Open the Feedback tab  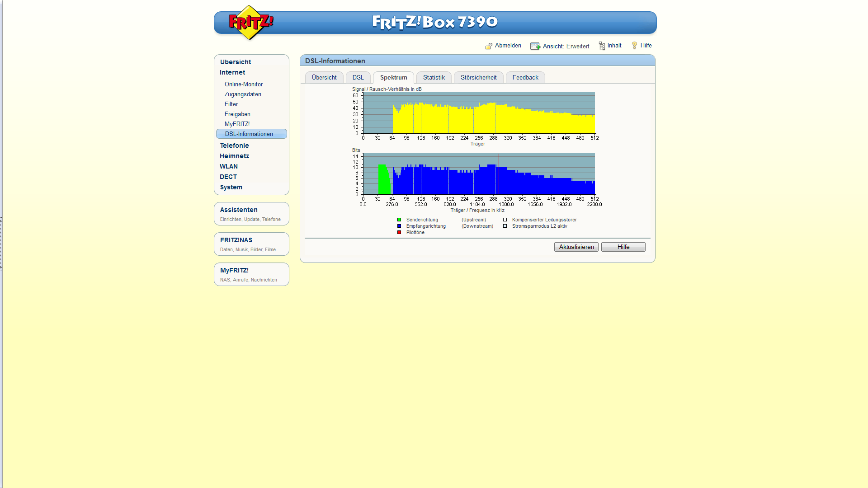click(x=525, y=78)
